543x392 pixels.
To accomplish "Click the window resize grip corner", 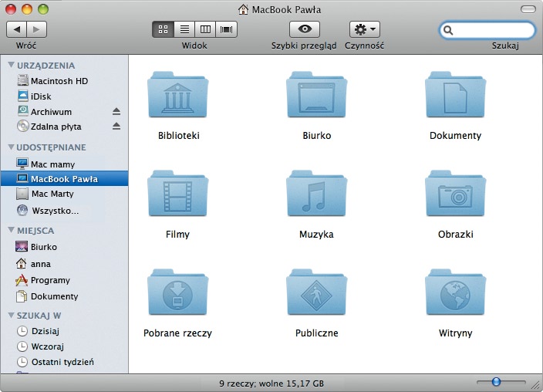I will tap(536, 385).
